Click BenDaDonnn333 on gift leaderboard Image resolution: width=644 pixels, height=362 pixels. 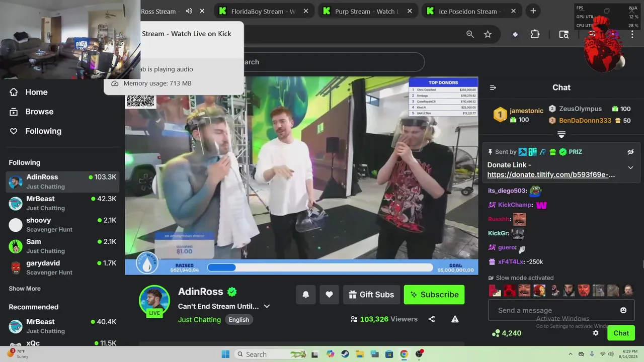(x=585, y=121)
